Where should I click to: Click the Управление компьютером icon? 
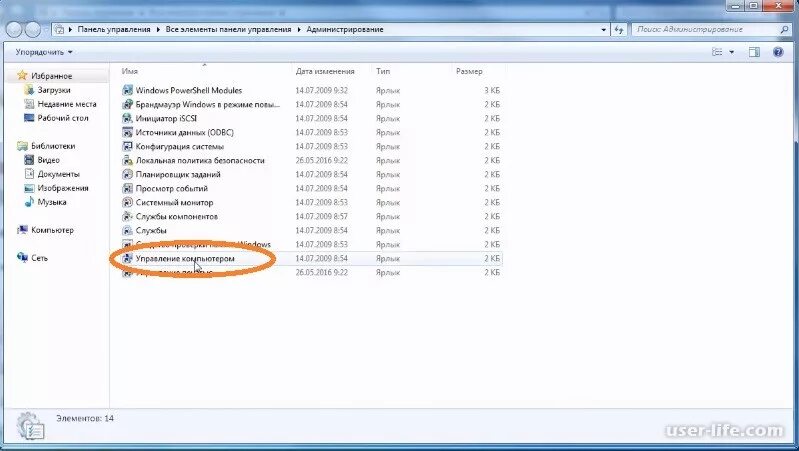[x=127, y=258]
